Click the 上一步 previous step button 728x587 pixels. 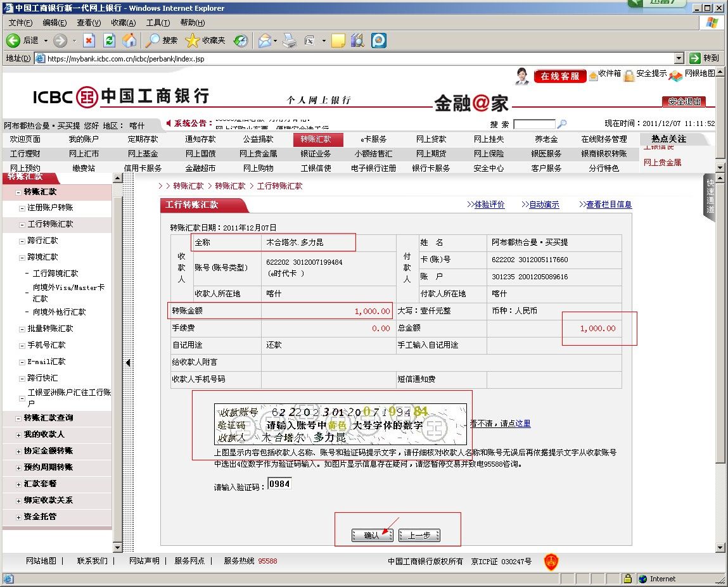click(419, 536)
